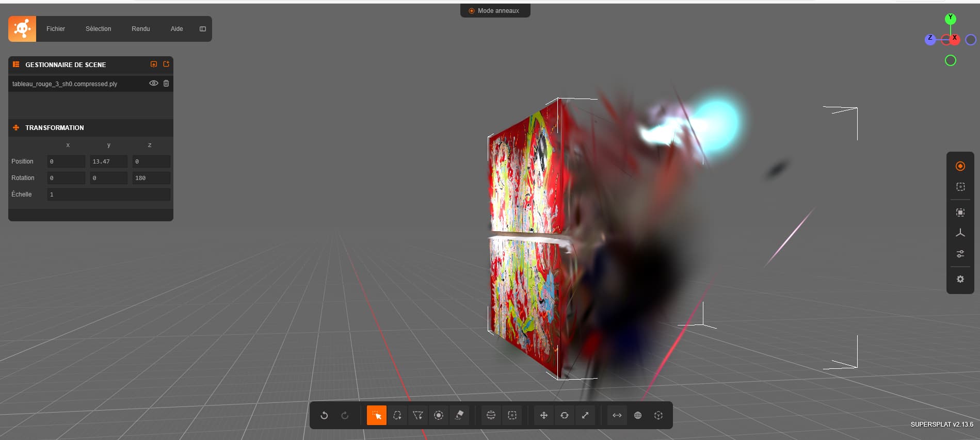Toggle the side panel layout icon
The width and height of the screenshot is (980, 440).
coord(203,29)
